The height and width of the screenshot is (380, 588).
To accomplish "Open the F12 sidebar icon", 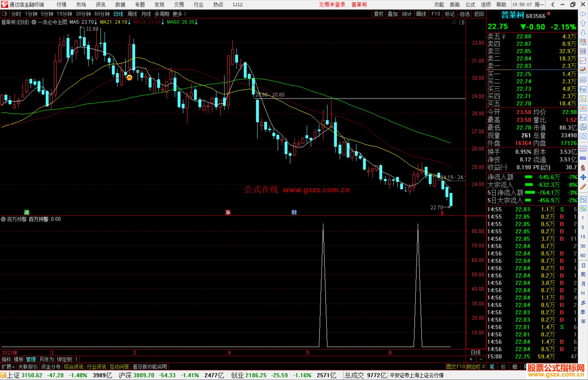I will [x=583, y=118].
